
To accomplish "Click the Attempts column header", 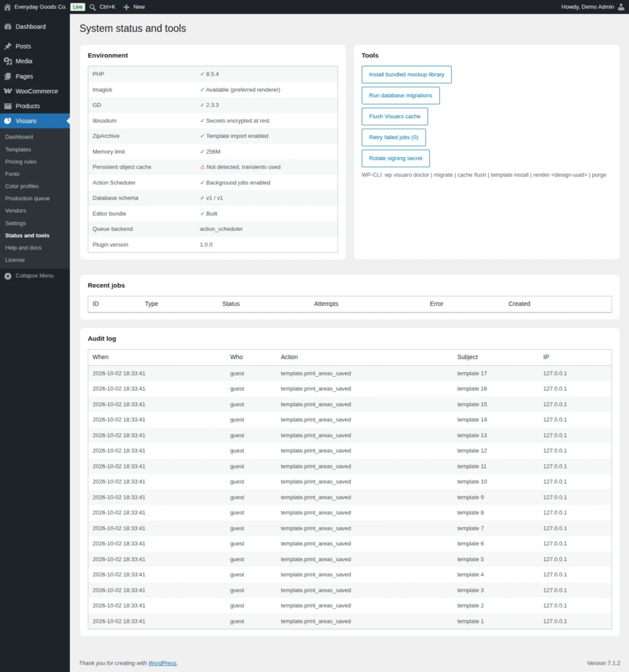I will (x=326, y=304).
